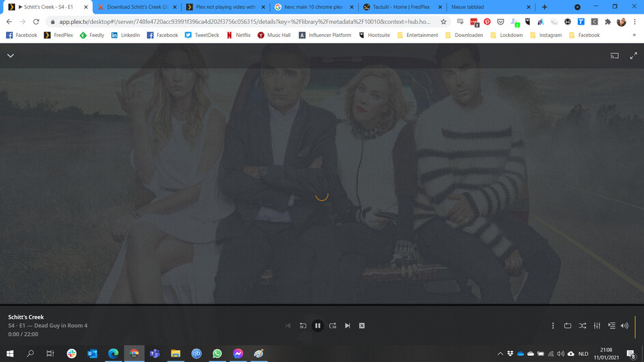Image resolution: width=644 pixels, height=362 pixels.
Task: Open Task View on the taskbar
Action: click(50, 353)
